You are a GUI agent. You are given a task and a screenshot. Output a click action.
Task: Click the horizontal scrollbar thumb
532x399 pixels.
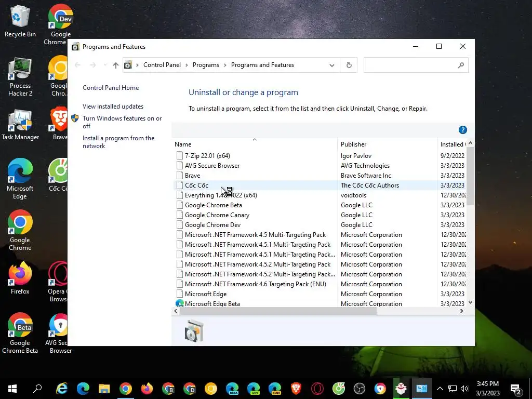coord(278,311)
